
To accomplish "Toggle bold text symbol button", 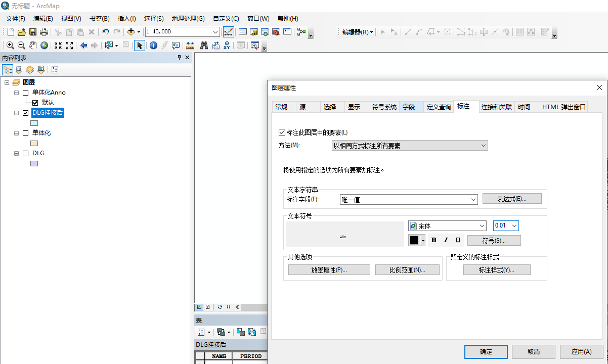I will pos(434,240).
